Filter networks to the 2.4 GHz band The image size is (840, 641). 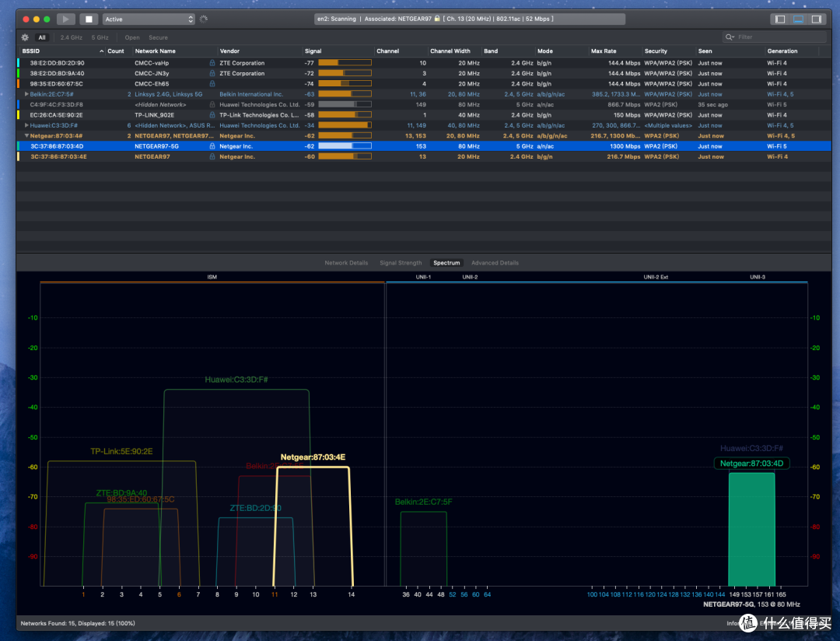click(72, 37)
